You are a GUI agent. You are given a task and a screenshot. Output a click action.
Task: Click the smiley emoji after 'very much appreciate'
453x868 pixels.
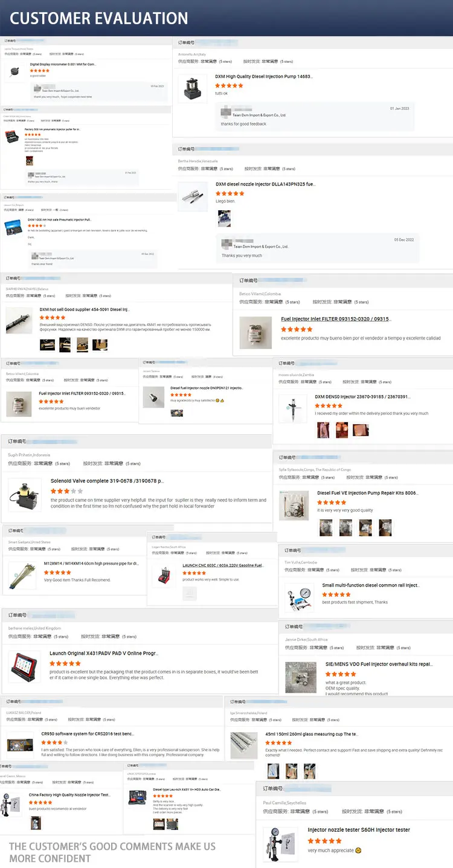tap(359, 850)
